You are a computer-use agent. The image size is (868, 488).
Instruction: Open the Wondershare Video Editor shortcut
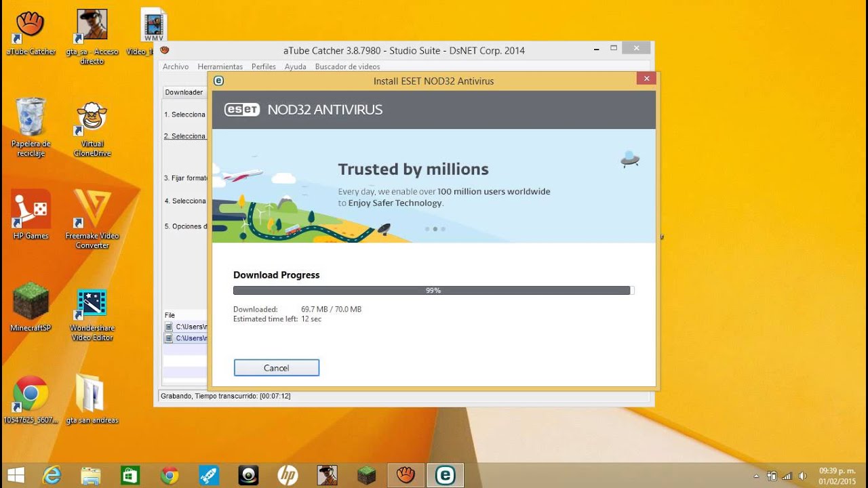tap(92, 314)
